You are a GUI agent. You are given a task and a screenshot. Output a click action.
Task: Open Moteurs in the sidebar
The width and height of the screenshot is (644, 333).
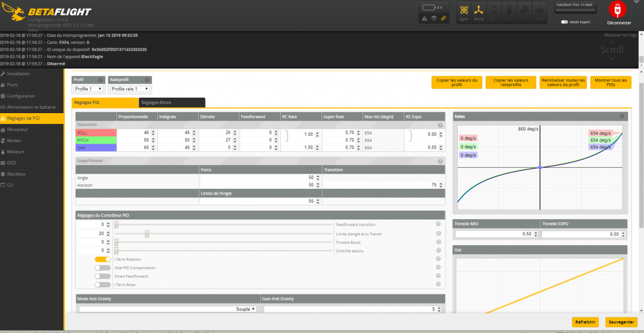(x=16, y=152)
